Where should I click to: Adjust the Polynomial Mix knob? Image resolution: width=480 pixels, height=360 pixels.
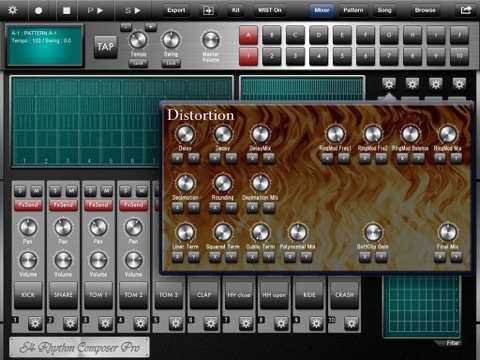click(x=298, y=232)
